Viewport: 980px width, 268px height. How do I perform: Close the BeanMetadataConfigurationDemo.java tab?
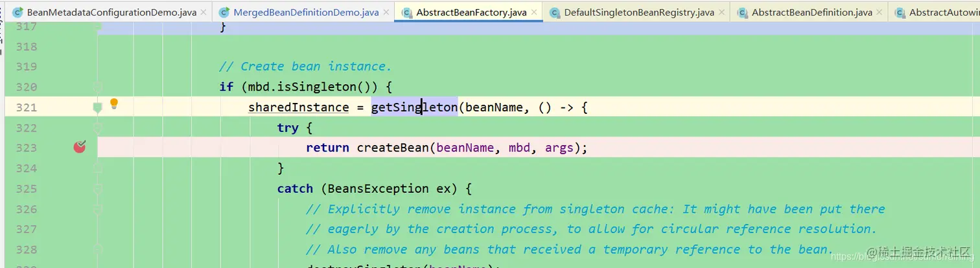[x=203, y=12]
